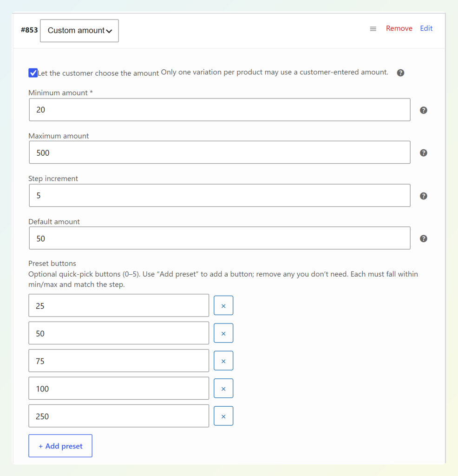Click the Step increment label
Viewport: 458px width, 476px height.
(53, 178)
